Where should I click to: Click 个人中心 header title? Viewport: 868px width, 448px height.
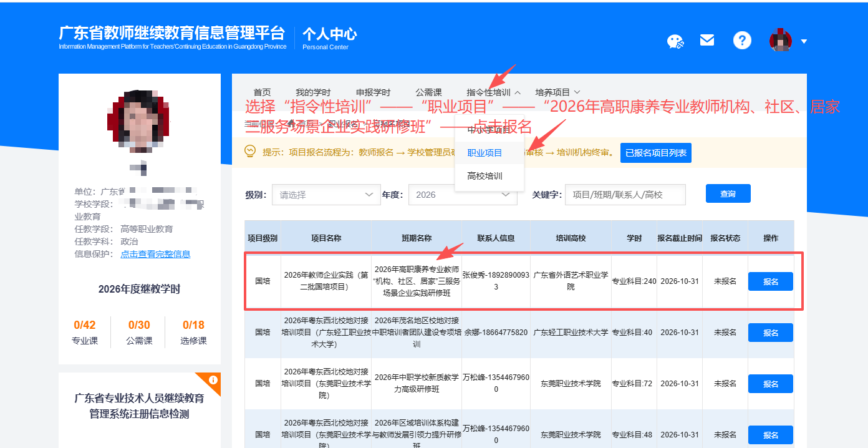click(330, 37)
